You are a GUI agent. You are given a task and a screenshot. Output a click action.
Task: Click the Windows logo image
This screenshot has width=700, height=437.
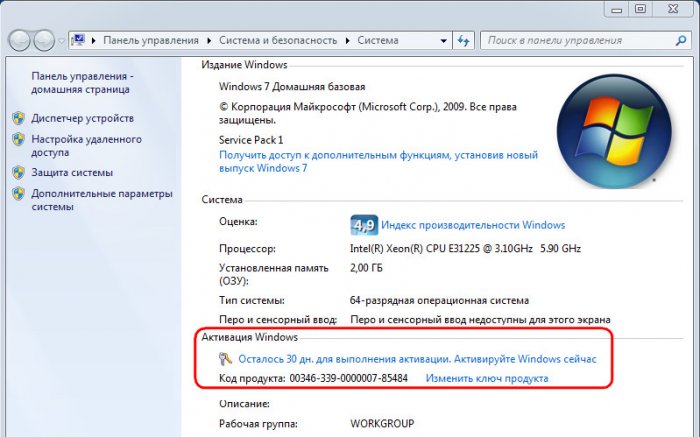[x=614, y=131]
